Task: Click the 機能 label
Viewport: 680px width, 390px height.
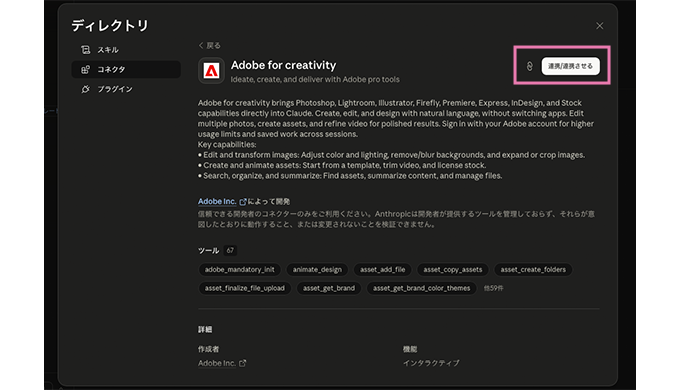Action: coord(410,349)
